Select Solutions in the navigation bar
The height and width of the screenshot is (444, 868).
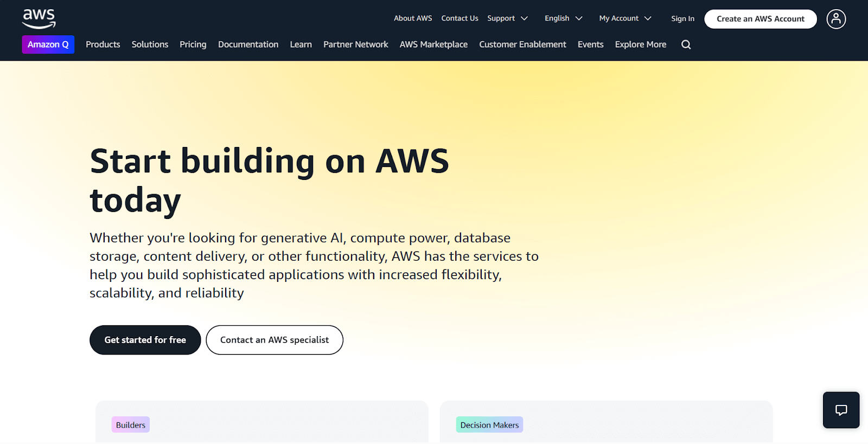click(x=150, y=44)
